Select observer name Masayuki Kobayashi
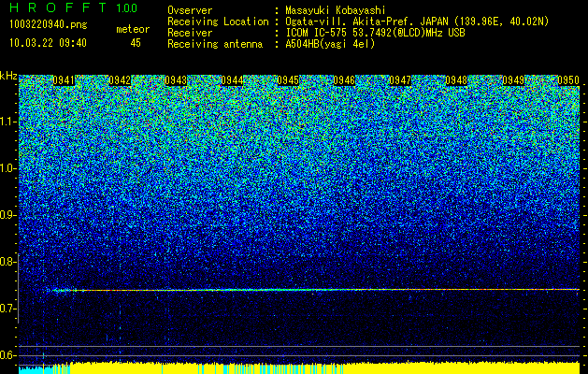588x374 pixels. [x=336, y=11]
